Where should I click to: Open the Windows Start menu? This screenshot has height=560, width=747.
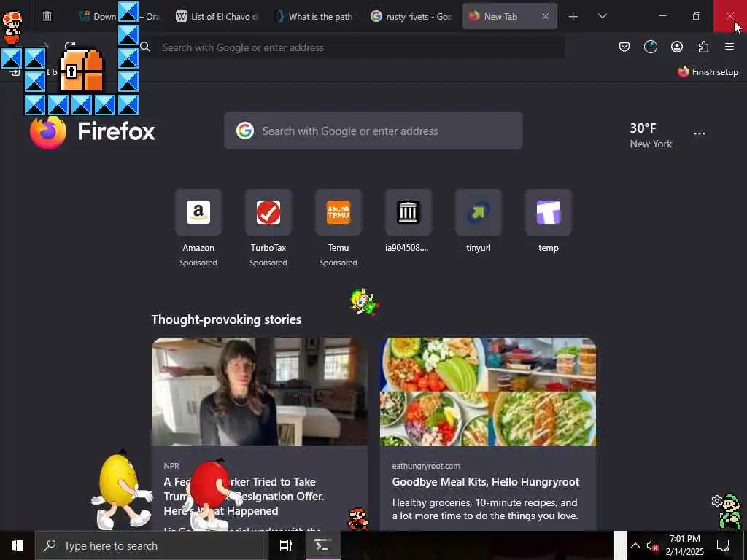point(18,545)
